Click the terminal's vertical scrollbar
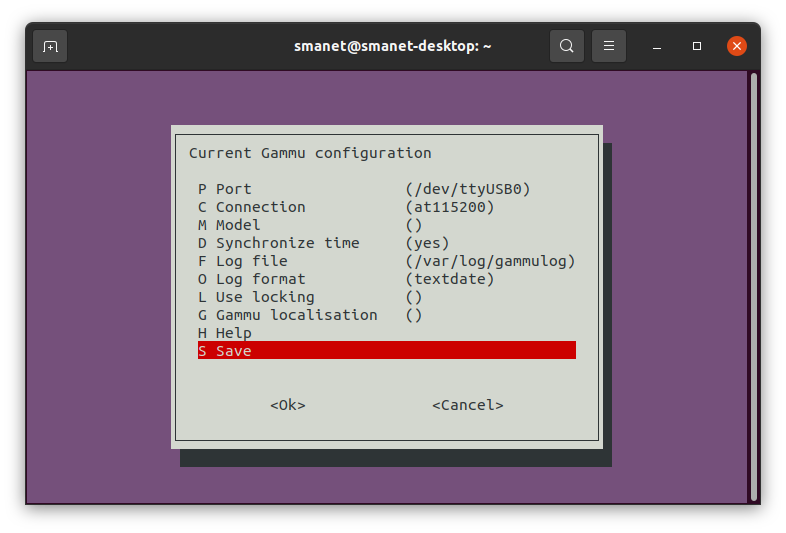The height and width of the screenshot is (533, 786). 753,287
